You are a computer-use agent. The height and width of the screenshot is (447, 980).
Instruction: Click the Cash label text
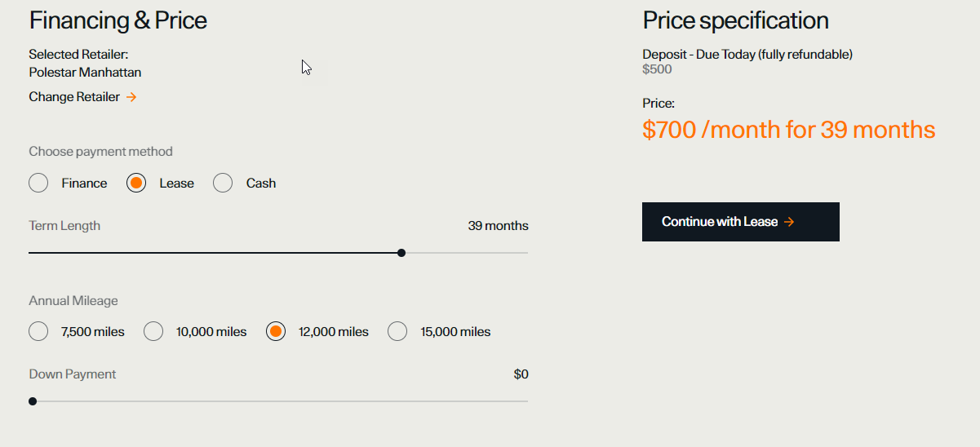pyautogui.click(x=261, y=184)
